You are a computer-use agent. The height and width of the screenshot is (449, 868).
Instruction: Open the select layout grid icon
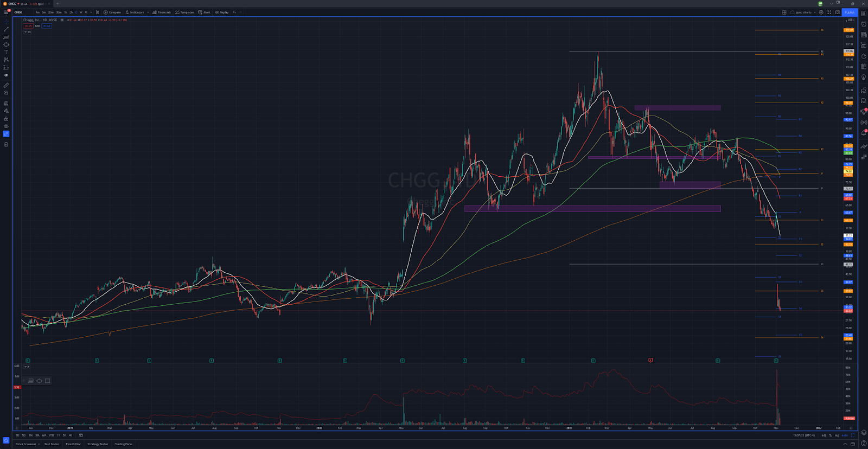pyautogui.click(x=784, y=12)
